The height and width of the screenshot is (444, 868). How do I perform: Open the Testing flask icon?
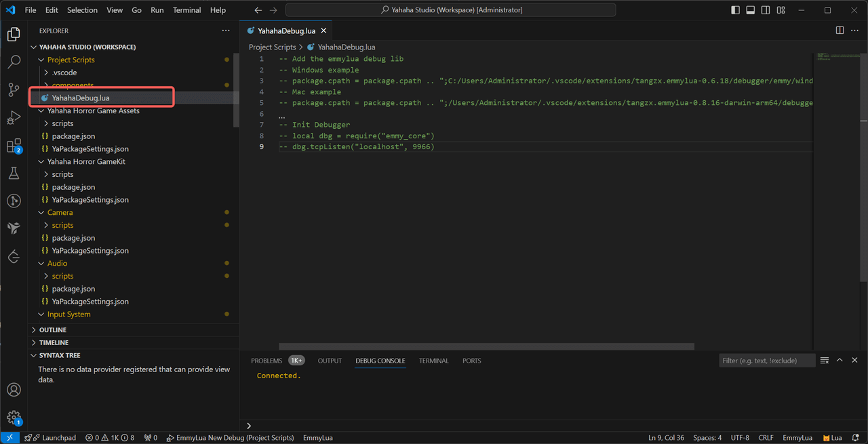[x=14, y=174]
